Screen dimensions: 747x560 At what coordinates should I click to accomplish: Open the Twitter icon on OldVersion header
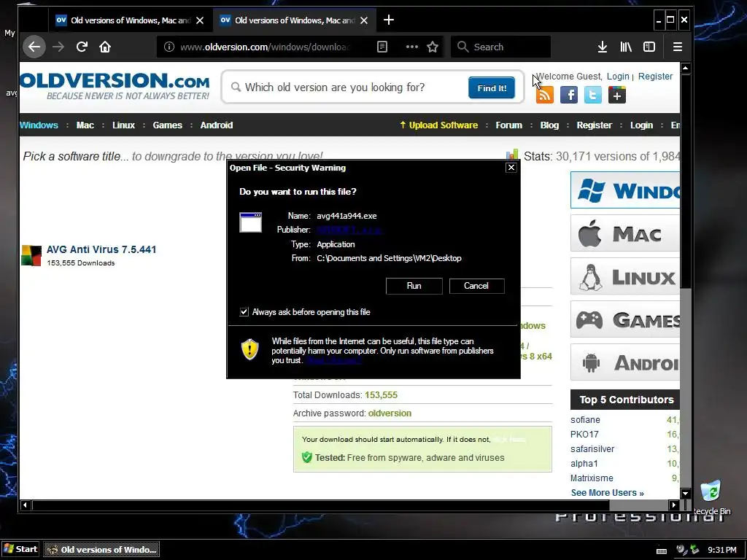592,95
